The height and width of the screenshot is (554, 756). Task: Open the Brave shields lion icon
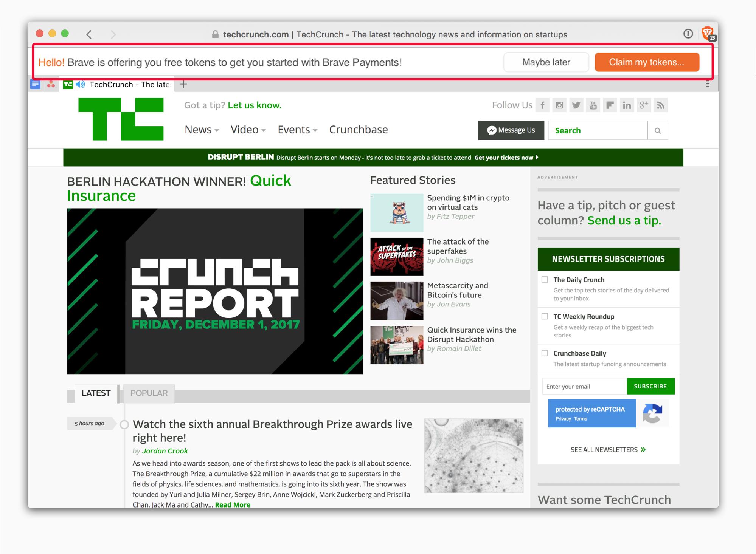(708, 33)
